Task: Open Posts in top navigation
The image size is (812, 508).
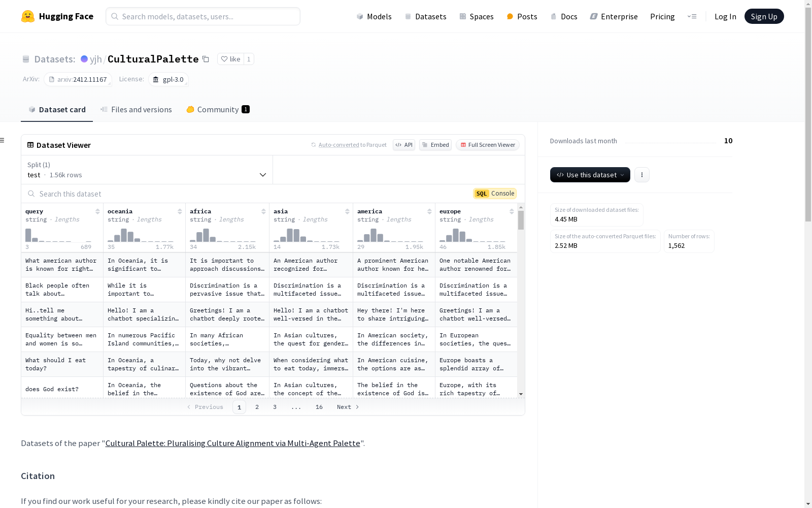Action: [522, 16]
